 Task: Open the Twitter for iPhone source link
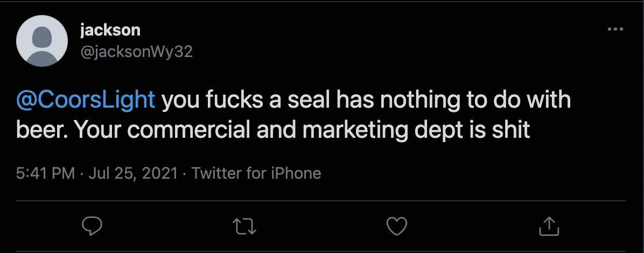[256, 173]
